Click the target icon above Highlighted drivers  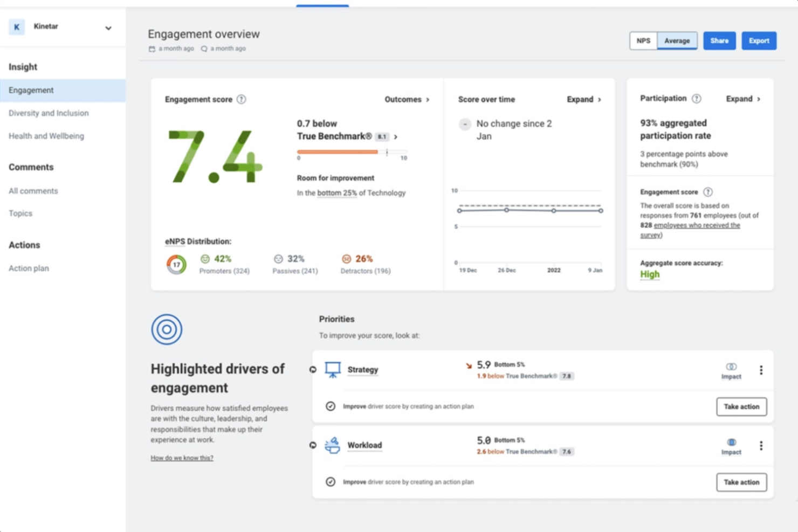167,329
